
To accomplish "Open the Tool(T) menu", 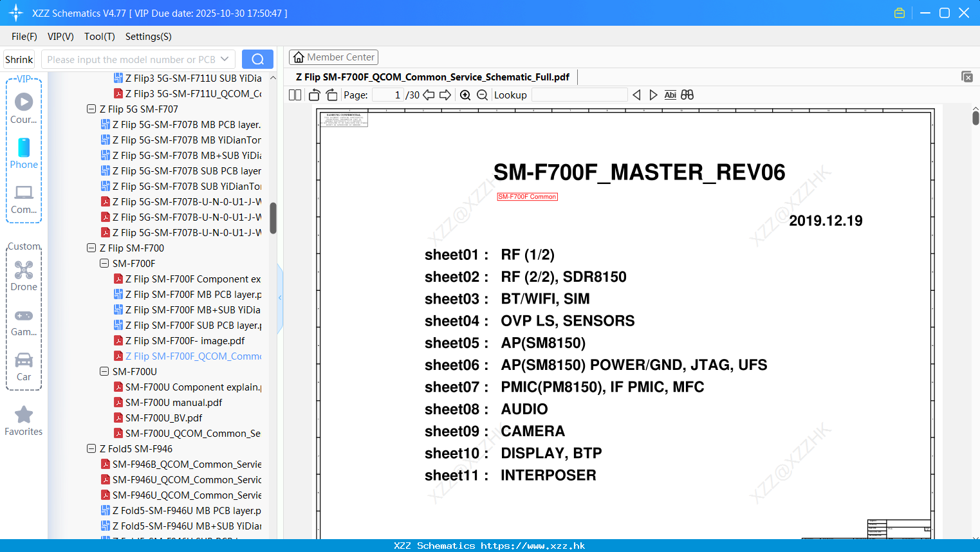I will 100,37.
